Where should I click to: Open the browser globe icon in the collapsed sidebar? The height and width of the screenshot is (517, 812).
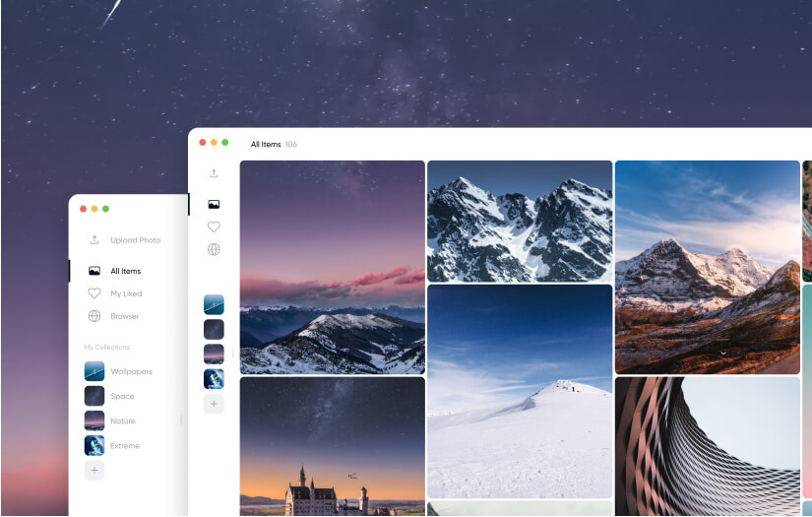(x=214, y=250)
